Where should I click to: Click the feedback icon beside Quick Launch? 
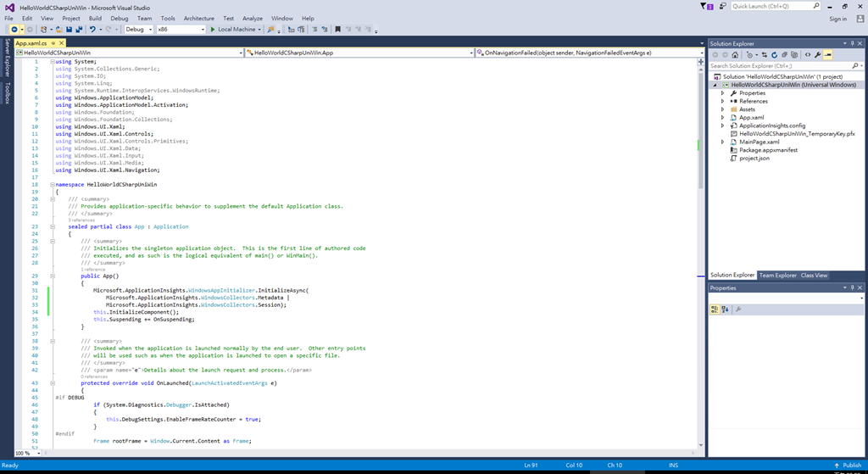coord(723,6)
